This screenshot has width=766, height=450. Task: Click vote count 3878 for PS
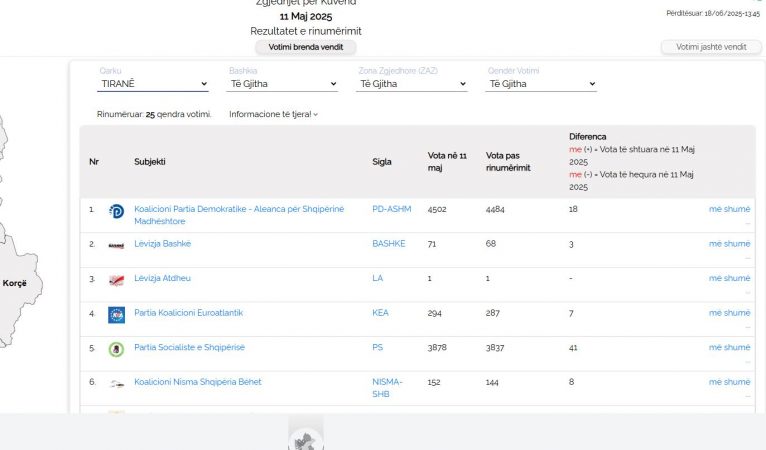(437, 347)
